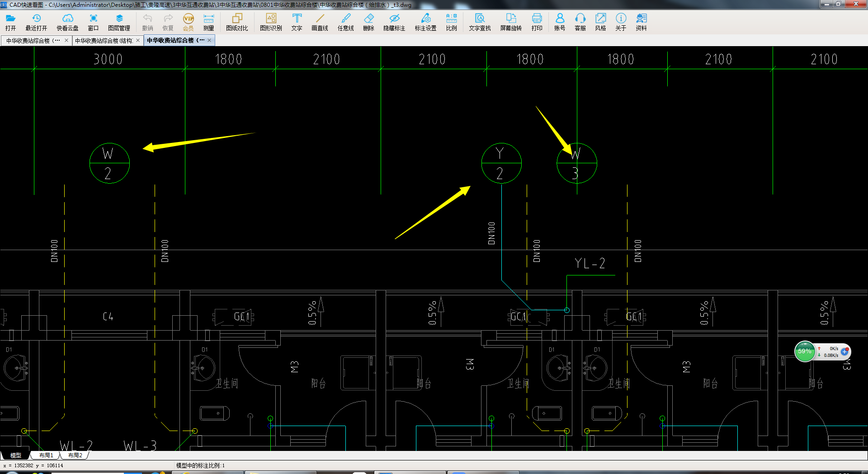Open the 账号 account panel
This screenshot has width=868, height=474.
(x=560, y=22)
